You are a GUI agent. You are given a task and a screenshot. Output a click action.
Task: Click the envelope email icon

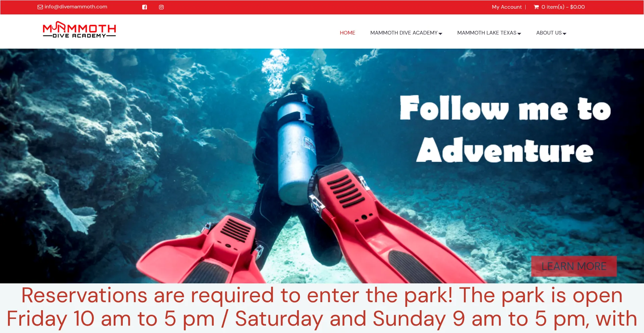(40, 7)
